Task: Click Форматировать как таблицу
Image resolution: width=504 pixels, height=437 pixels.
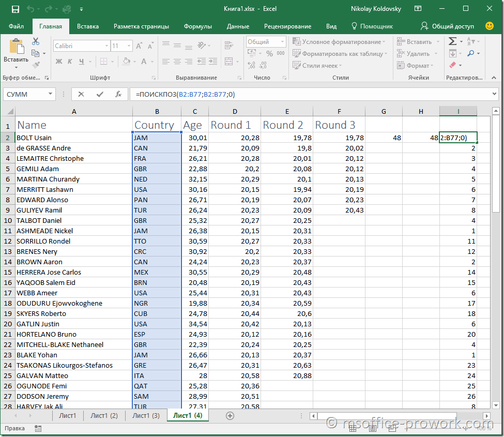Action: point(340,53)
